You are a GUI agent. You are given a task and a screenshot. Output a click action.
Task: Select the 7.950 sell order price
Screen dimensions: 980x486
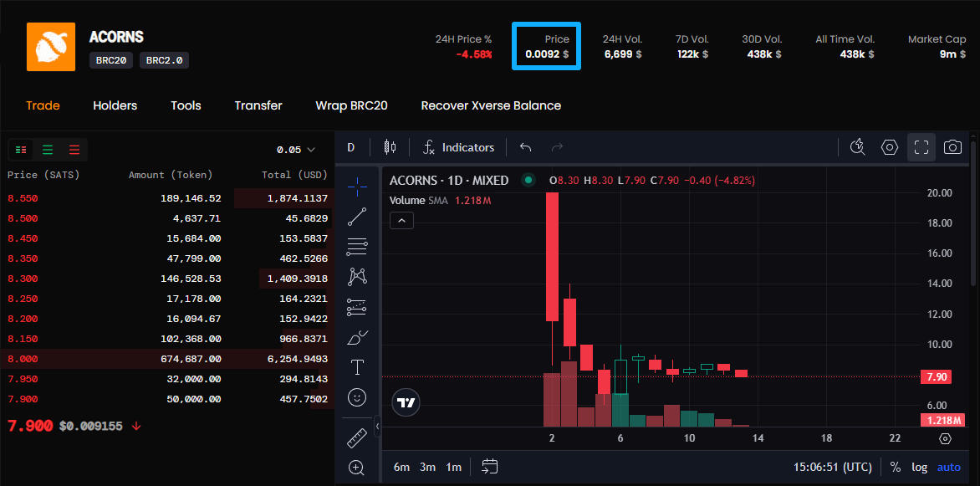[x=23, y=379]
